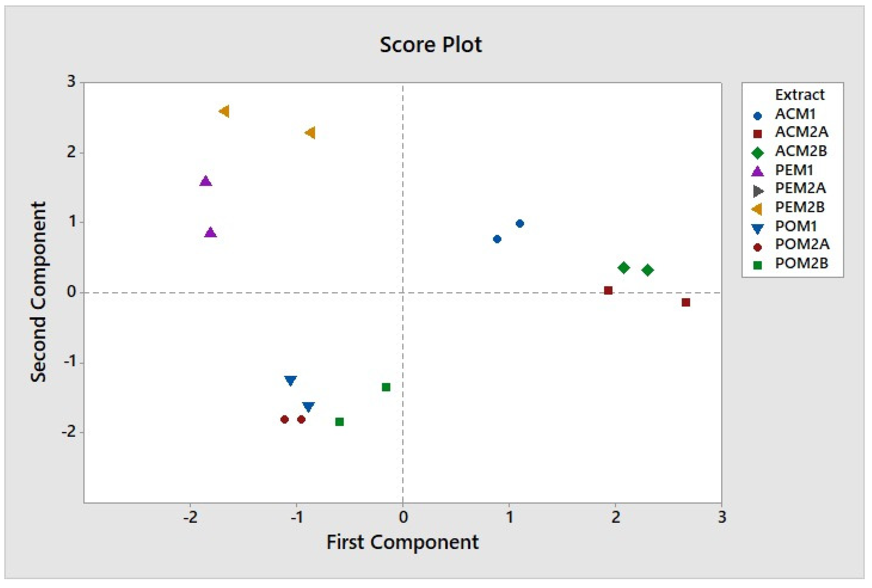Screen dimensions: 872x588
Task: Select the leftmost orange PEM2B data point
Action: coord(224,111)
